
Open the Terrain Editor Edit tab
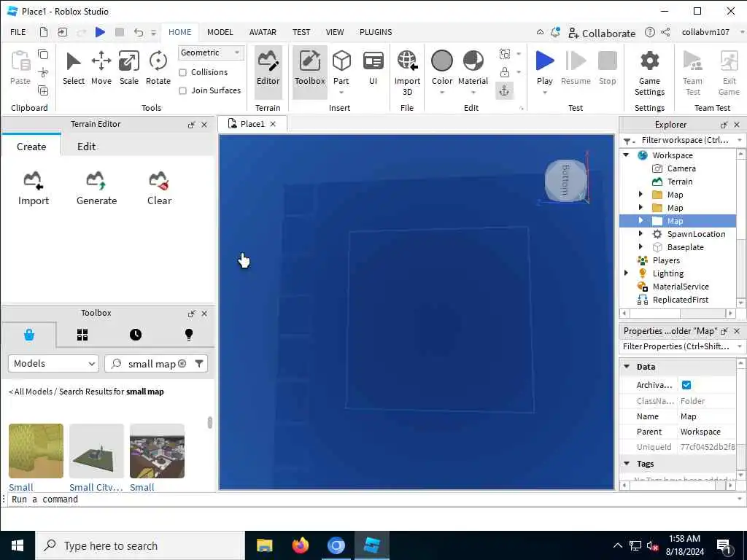(x=87, y=147)
